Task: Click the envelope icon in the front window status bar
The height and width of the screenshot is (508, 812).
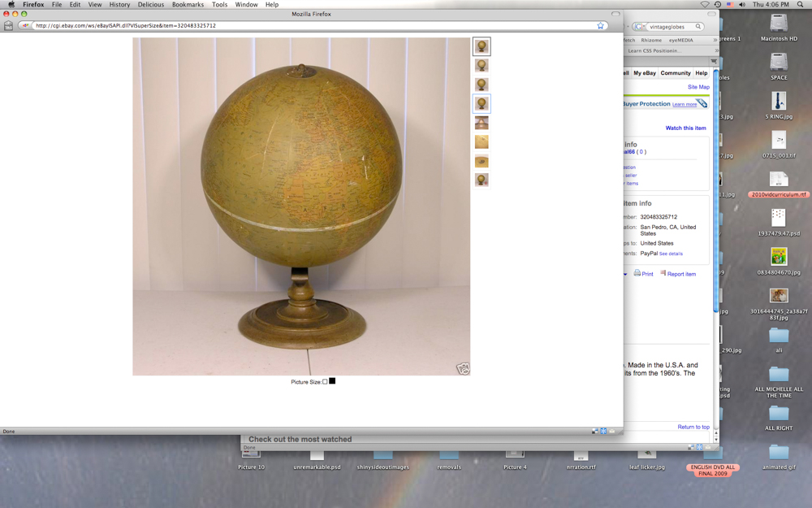Action: point(612,431)
